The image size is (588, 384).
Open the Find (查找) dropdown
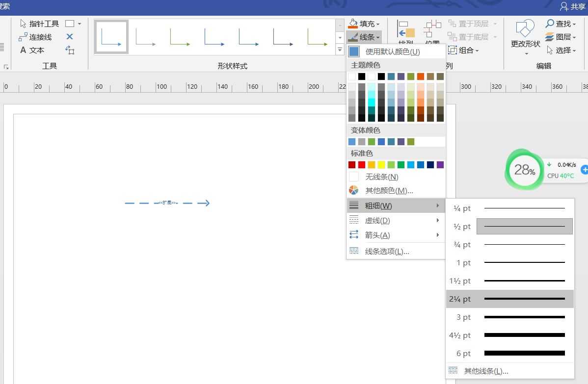click(561, 24)
